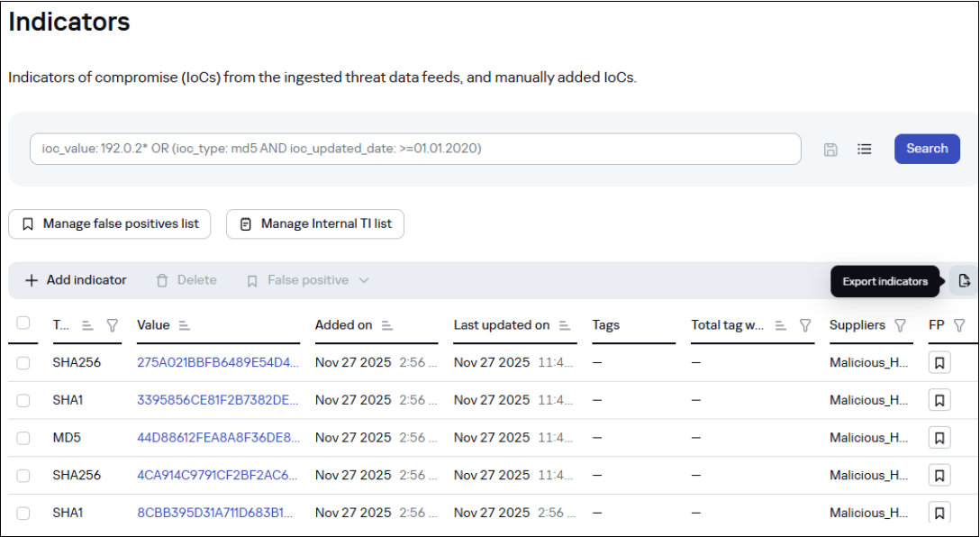Click the Tags column header

(605, 325)
